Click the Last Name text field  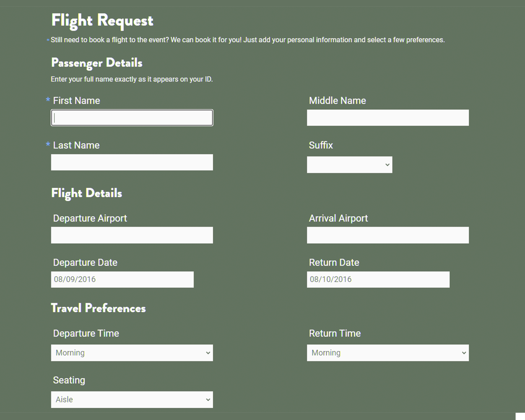pos(132,162)
